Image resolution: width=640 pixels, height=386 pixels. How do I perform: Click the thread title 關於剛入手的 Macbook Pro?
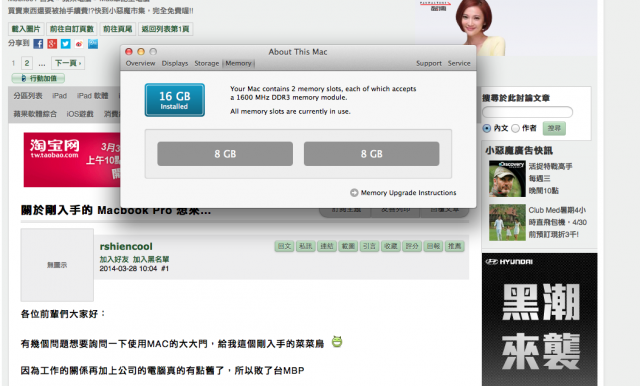pyautogui.click(x=116, y=211)
